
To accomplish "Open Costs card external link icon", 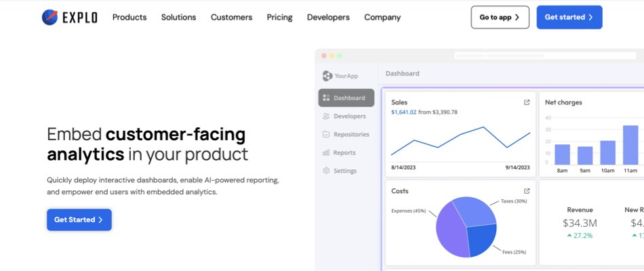I will tap(527, 191).
